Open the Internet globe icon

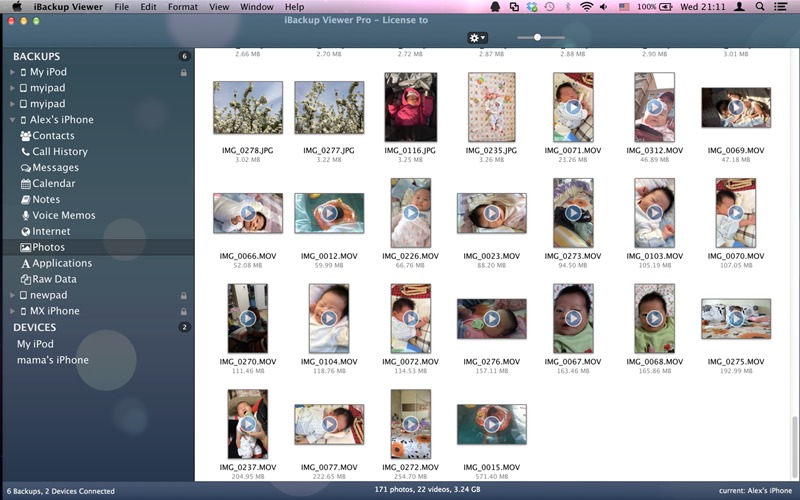coord(25,232)
